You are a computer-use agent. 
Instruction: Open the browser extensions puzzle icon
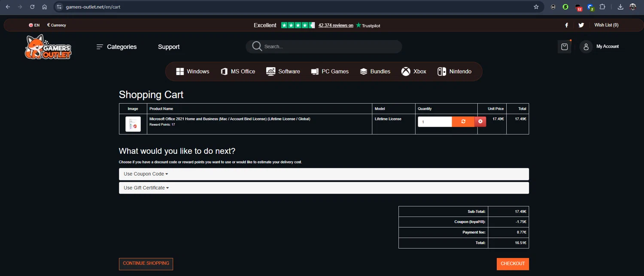(x=602, y=7)
